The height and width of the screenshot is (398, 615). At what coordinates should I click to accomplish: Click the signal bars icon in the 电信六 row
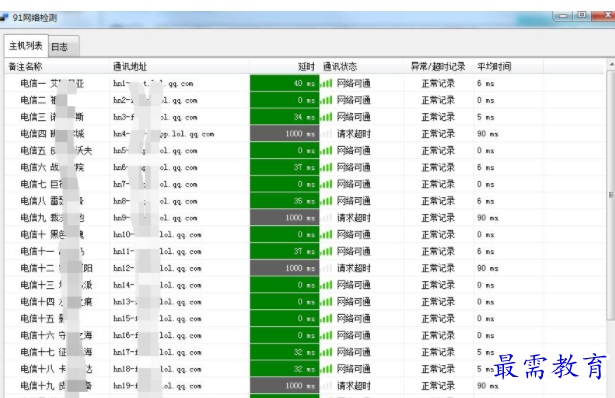click(x=326, y=167)
